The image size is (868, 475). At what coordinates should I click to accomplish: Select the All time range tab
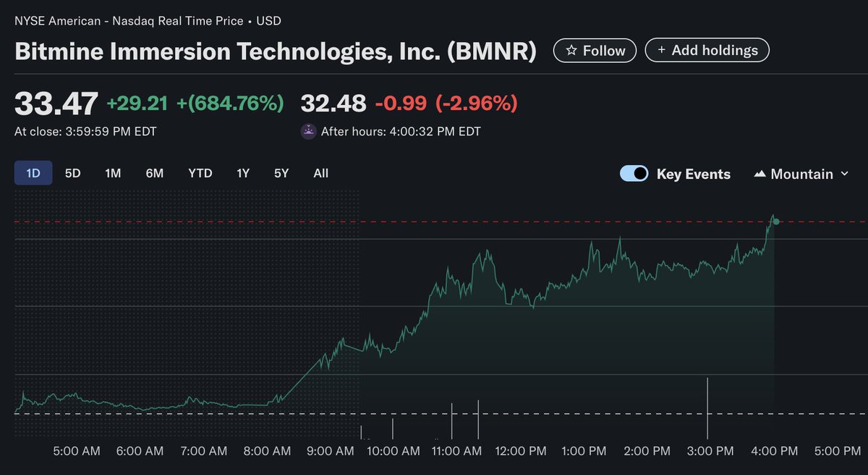[320, 173]
